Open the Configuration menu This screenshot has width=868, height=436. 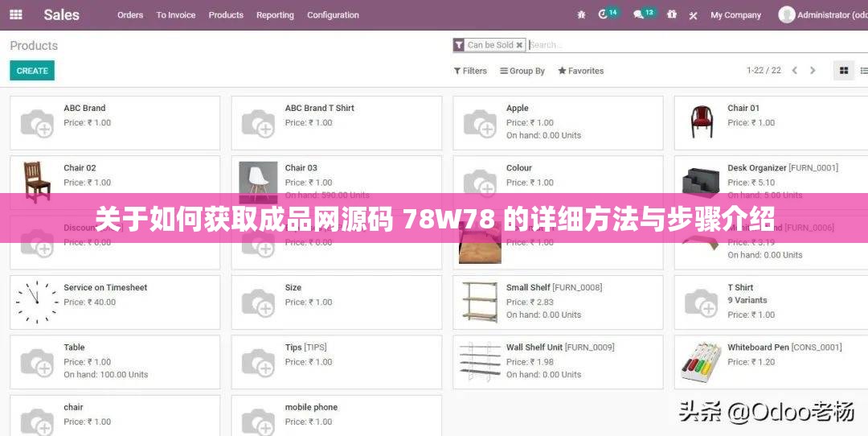[x=334, y=15]
